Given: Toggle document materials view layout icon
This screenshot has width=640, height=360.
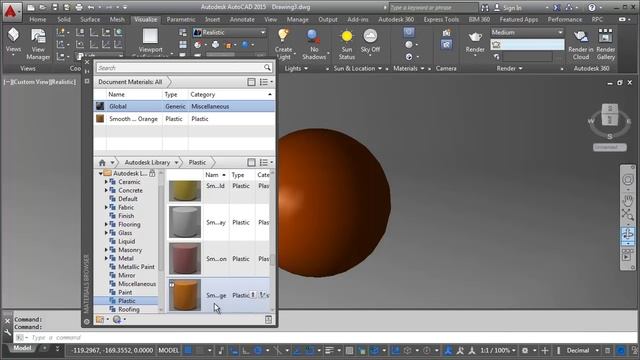Looking at the screenshot, I should coord(251,82).
